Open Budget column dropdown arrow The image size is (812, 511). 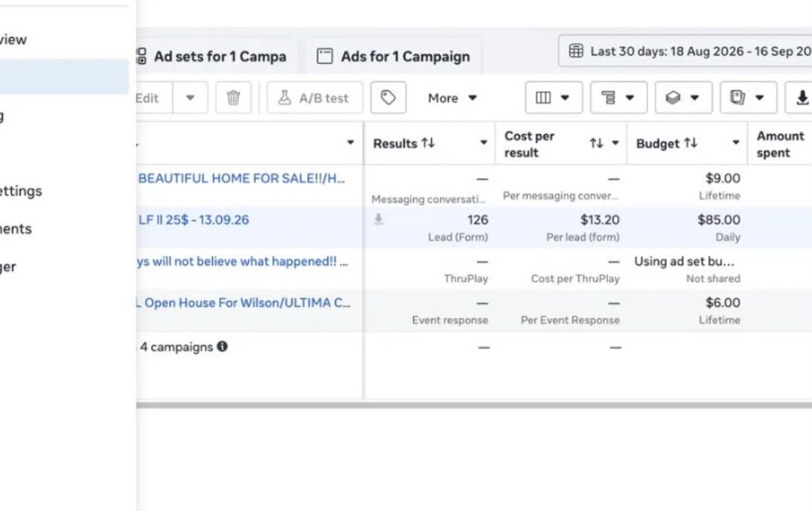[x=735, y=142]
